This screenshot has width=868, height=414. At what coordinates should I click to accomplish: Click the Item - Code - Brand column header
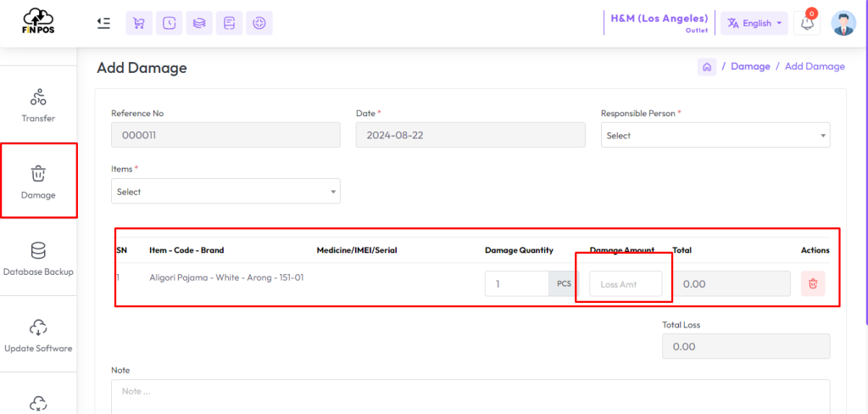coord(186,250)
